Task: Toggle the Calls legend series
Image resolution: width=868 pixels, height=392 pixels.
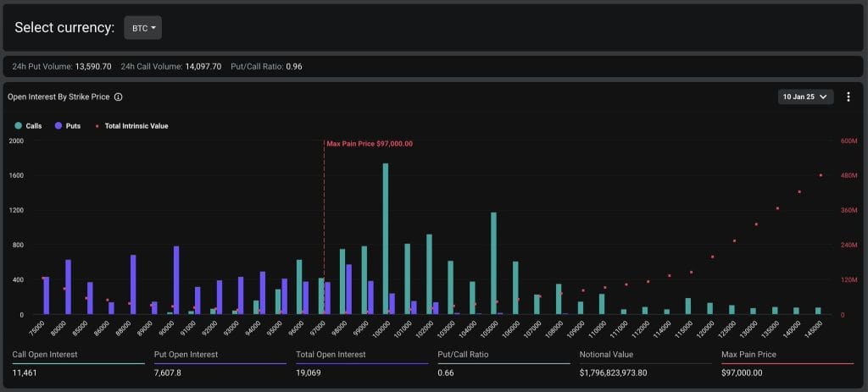Action: tap(28, 126)
